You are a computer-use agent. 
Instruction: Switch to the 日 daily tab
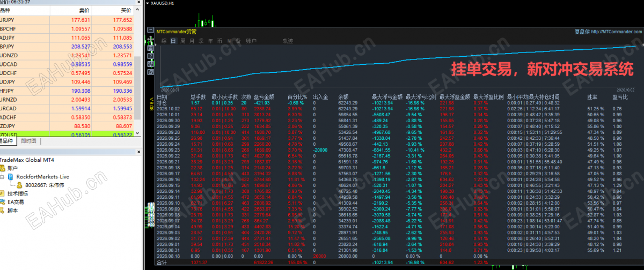(173, 41)
